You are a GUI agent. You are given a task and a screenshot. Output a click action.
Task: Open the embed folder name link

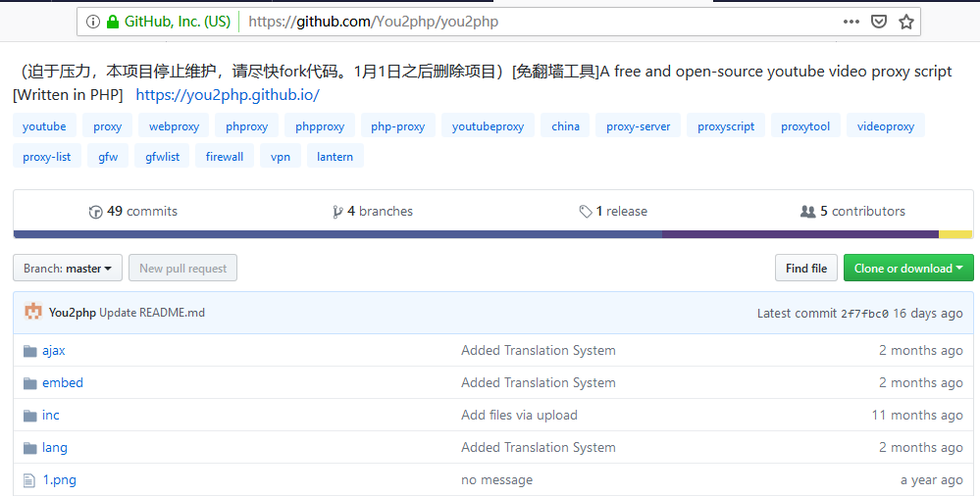coord(63,383)
